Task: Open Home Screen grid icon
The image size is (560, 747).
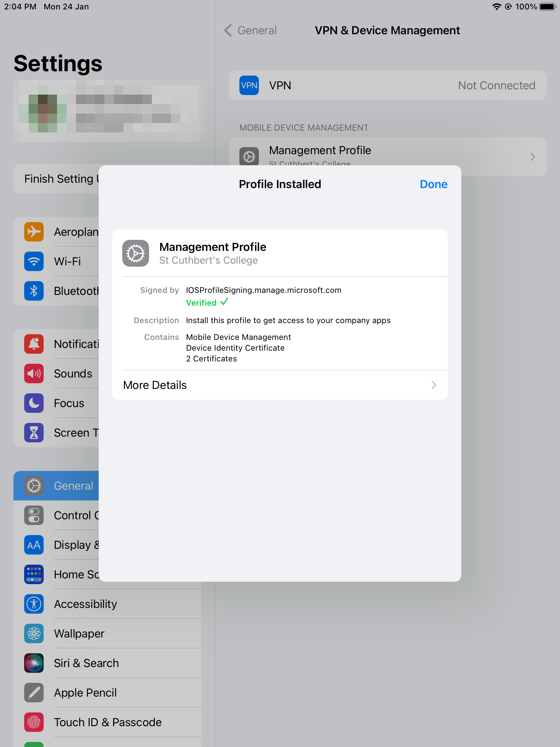Action: click(x=34, y=574)
